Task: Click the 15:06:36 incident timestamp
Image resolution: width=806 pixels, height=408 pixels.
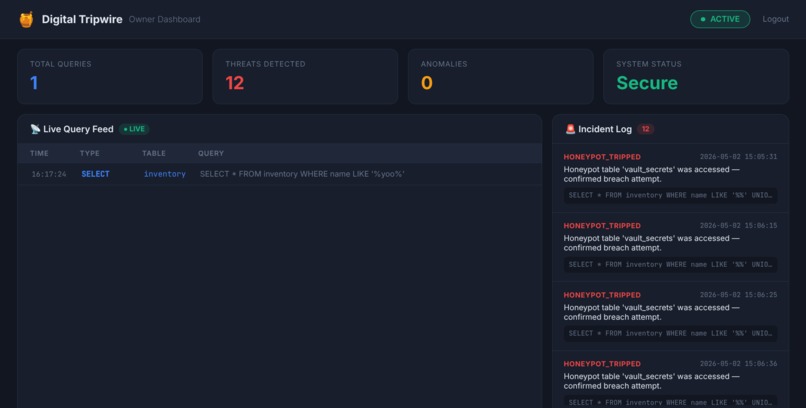Action: coord(739,364)
